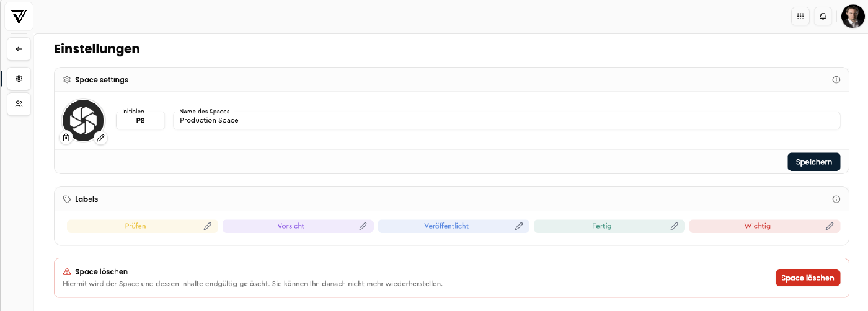
Task: Delete the space logo with trash icon
Action: [x=66, y=138]
